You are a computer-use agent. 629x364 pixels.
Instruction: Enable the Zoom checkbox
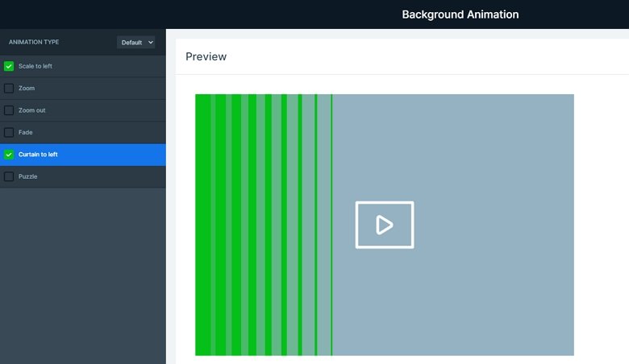[9, 88]
